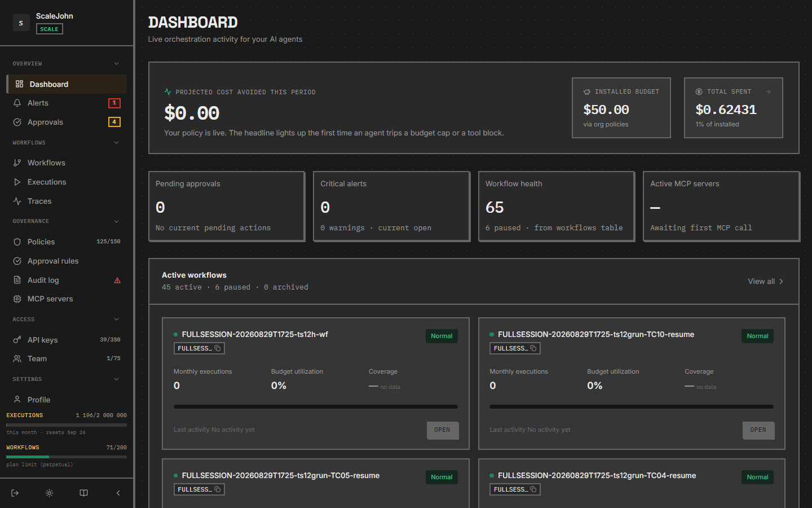
Task: Open Approvals page from sidebar
Action: tap(67, 122)
